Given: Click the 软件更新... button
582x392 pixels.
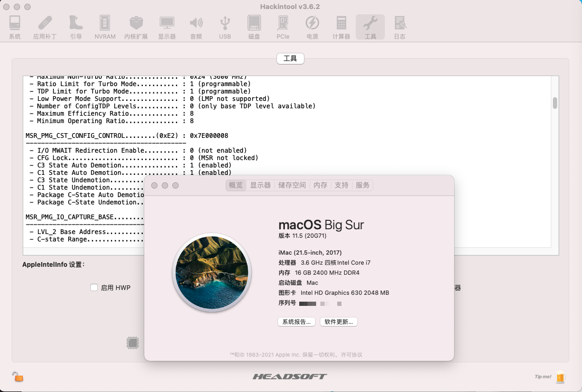Looking at the screenshot, I should (338, 322).
